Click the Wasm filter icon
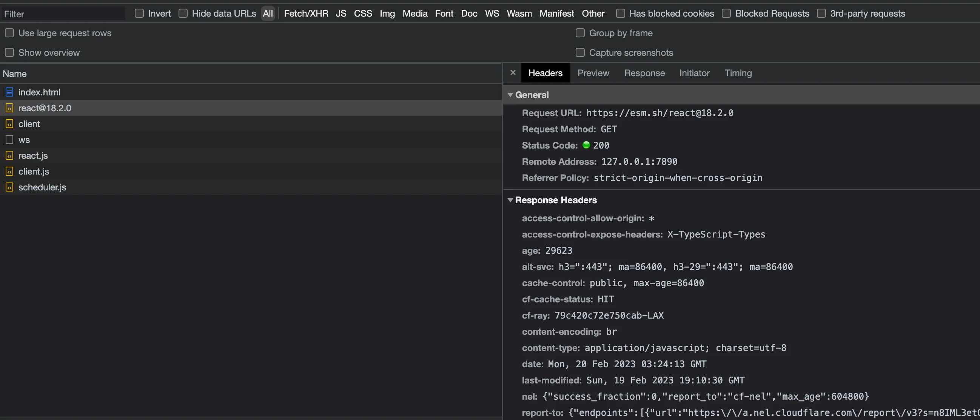 pyautogui.click(x=519, y=12)
